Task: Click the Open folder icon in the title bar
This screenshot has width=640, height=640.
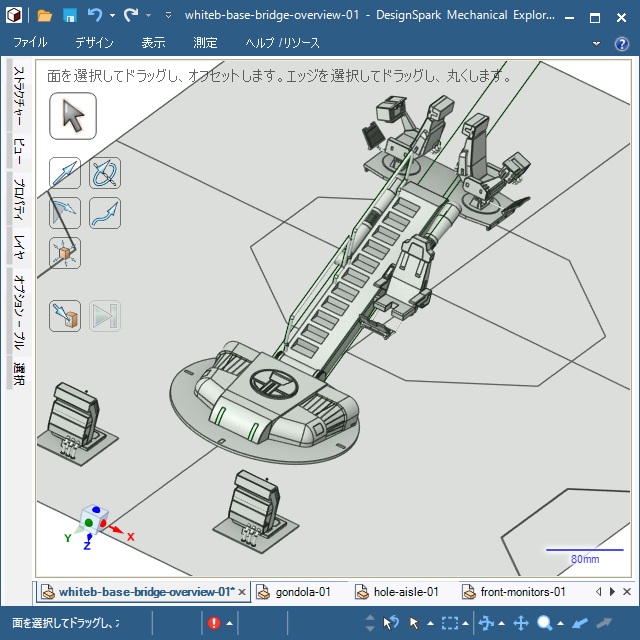Action: pyautogui.click(x=44, y=16)
